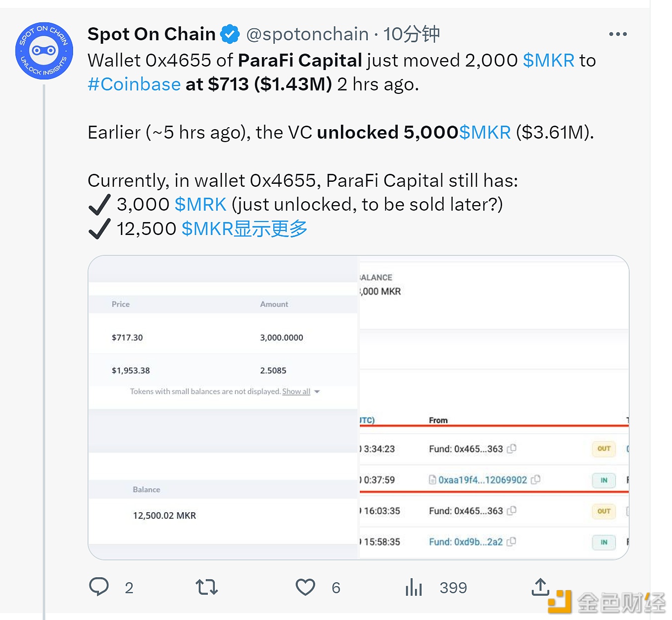Click the blue verified badge
The width and height of the screenshot is (672, 620).
[230, 34]
